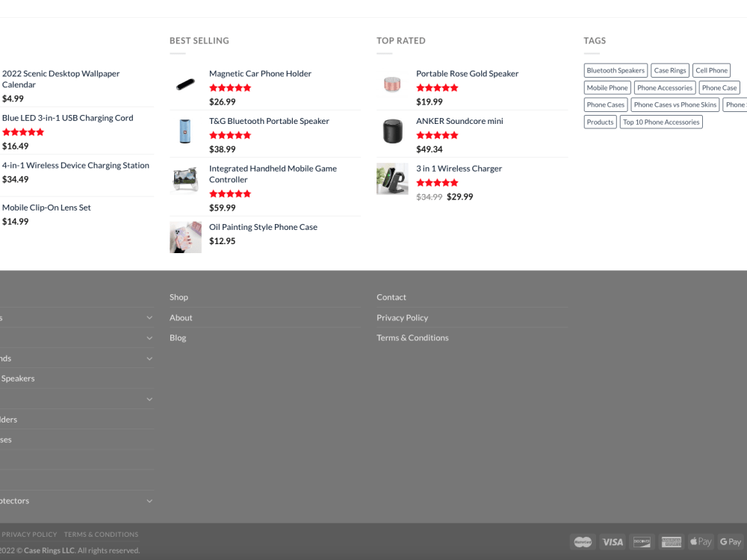
Task: Click the American Express payment icon
Action: coord(671,541)
